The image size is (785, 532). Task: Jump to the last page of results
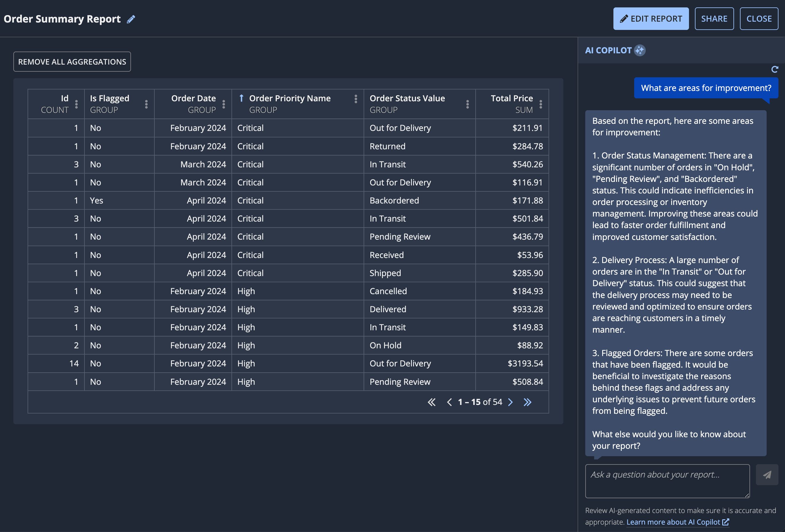tap(527, 402)
